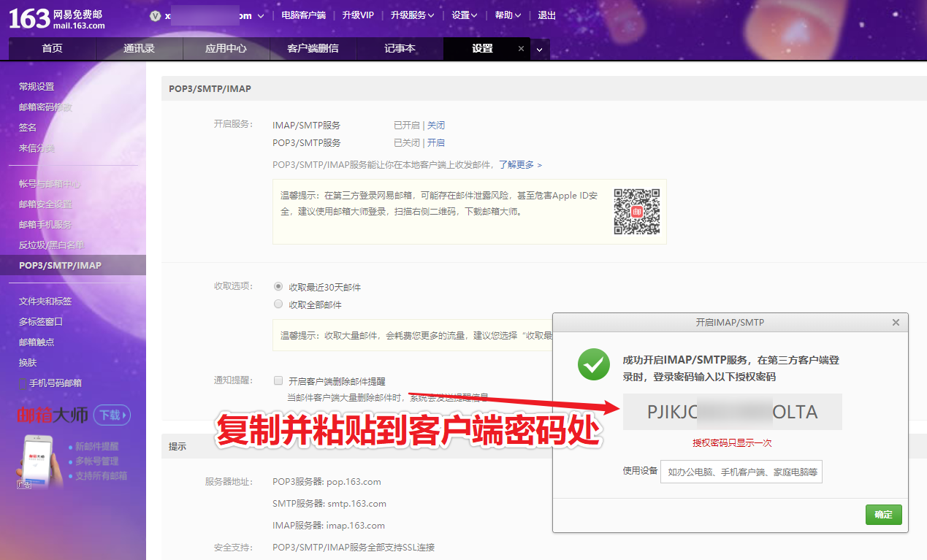
Task: Close the 设置 tab with its X
Action: click(x=521, y=49)
